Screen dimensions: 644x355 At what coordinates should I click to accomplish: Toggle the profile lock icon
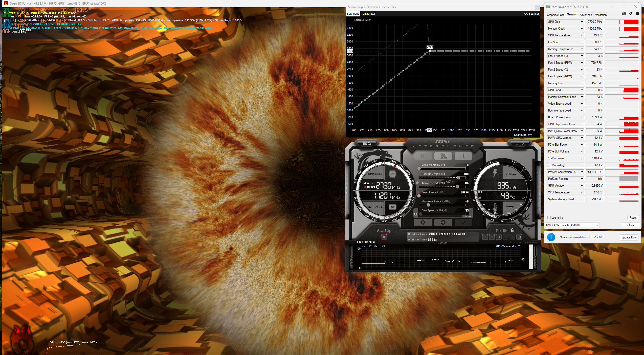point(512,230)
